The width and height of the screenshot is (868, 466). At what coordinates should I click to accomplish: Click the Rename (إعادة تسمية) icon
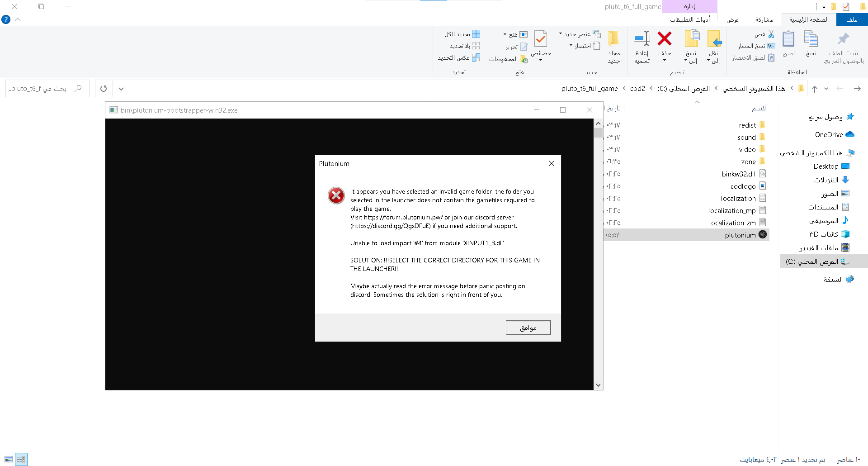point(642,39)
